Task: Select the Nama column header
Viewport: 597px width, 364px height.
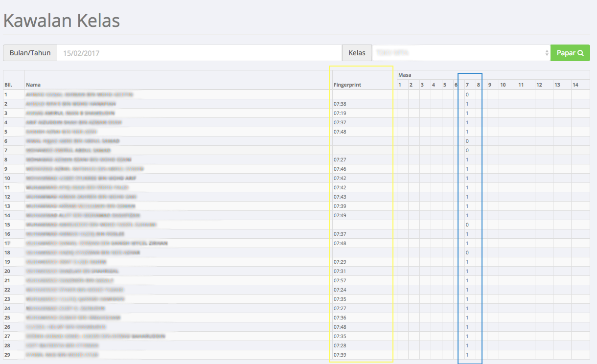Action: tap(34, 85)
